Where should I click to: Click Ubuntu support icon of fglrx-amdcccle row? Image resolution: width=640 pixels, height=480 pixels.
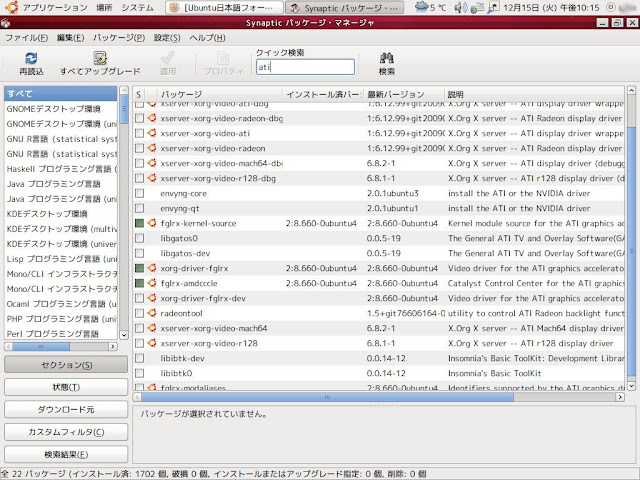(152, 283)
